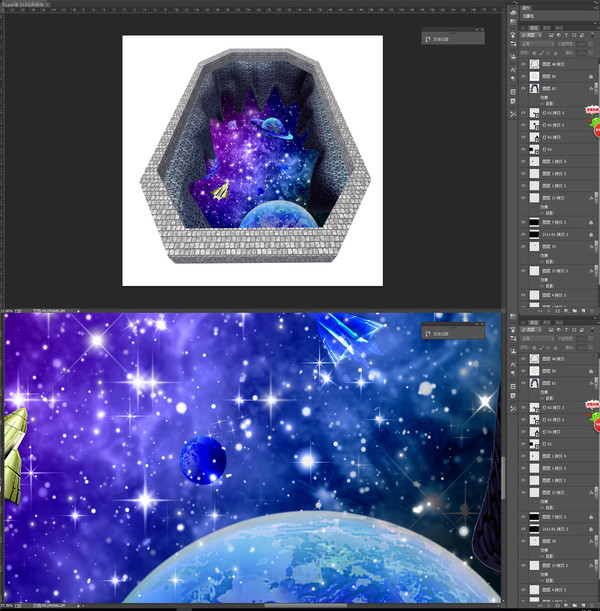Filter for type layers in the upper Layers panel
The height and width of the screenshot is (611, 600).
point(566,35)
